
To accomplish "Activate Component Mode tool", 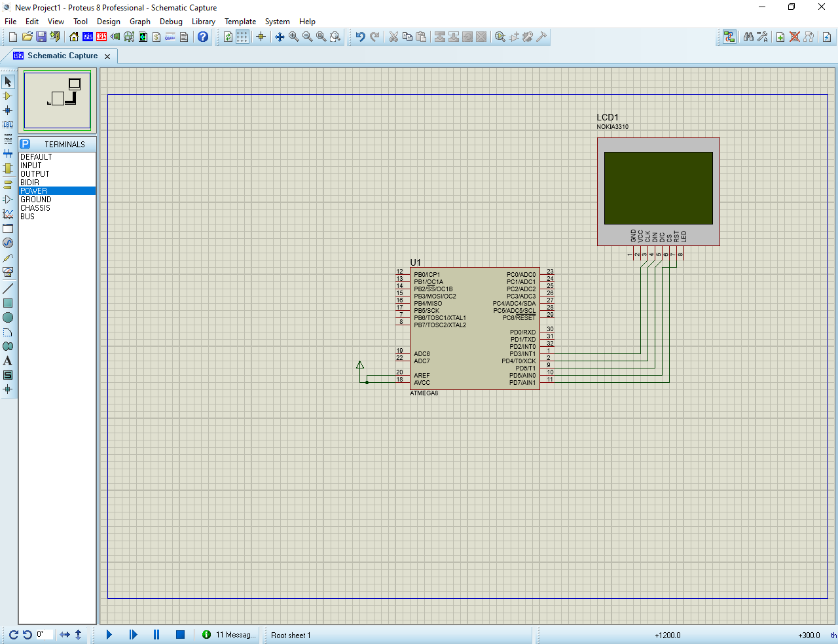I will (8, 96).
